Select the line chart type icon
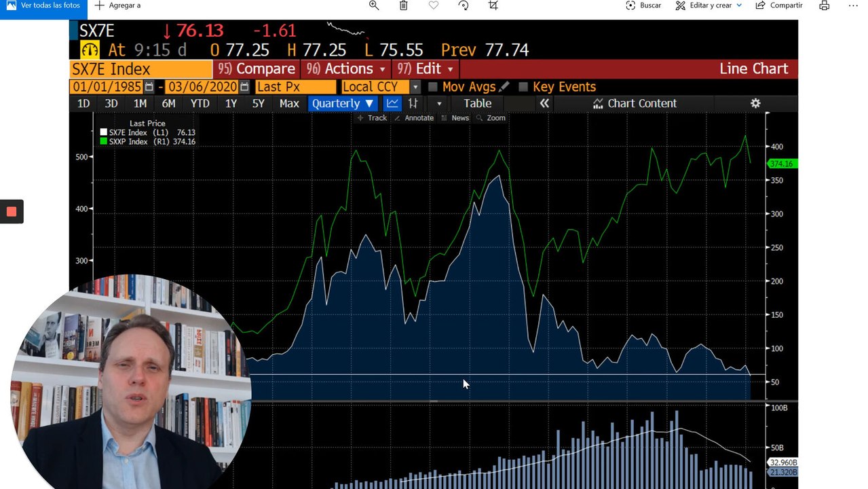 392,103
